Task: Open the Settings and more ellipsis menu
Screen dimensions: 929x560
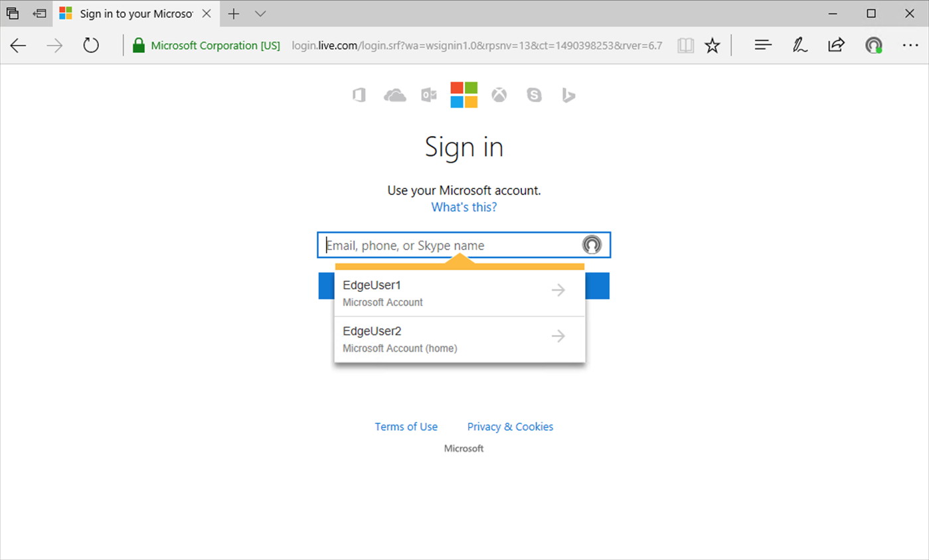Action: (910, 45)
